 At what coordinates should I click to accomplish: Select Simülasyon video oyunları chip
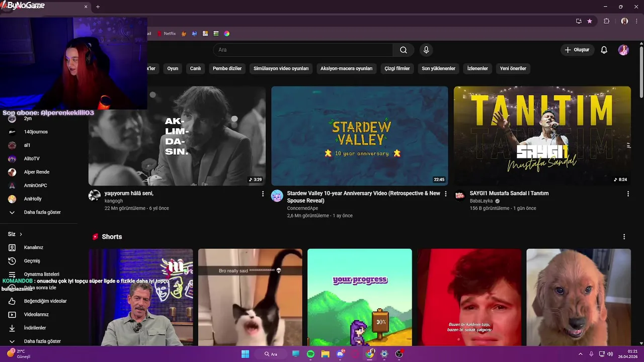[x=281, y=68]
